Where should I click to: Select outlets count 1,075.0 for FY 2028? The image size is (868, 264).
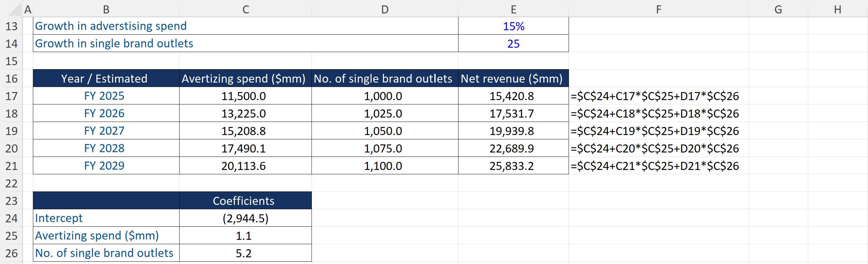(383, 148)
